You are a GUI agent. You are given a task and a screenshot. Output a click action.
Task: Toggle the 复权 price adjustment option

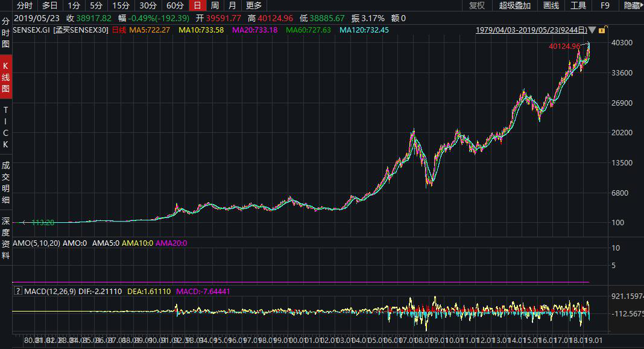click(x=476, y=5)
